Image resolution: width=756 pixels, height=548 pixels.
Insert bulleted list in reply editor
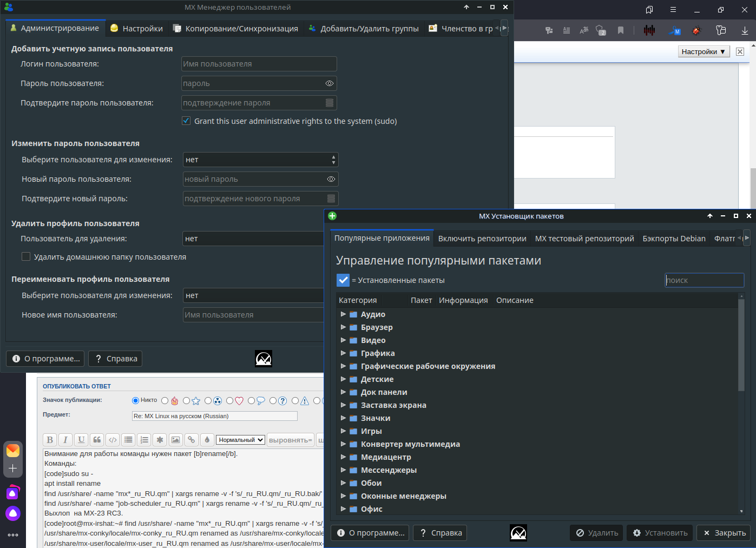click(128, 440)
